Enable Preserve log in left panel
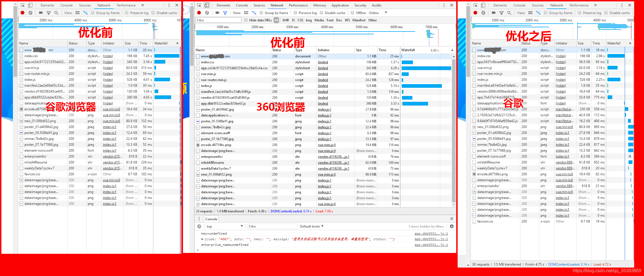The height and width of the screenshot is (276, 644). 127,13
